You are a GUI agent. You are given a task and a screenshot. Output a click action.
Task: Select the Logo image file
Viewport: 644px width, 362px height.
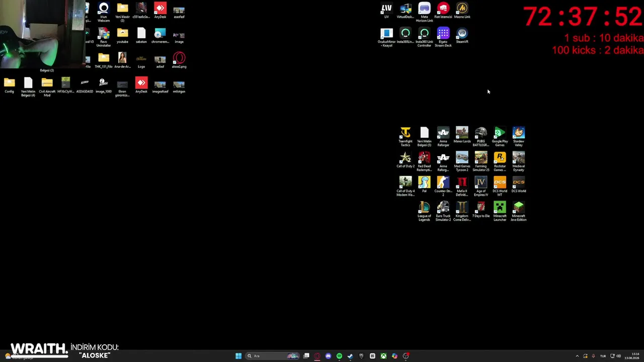[141, 60]
